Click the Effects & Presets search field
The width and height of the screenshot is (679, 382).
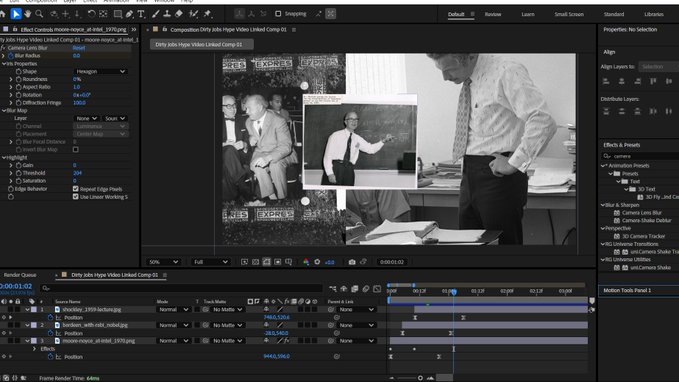click(640, 156)
